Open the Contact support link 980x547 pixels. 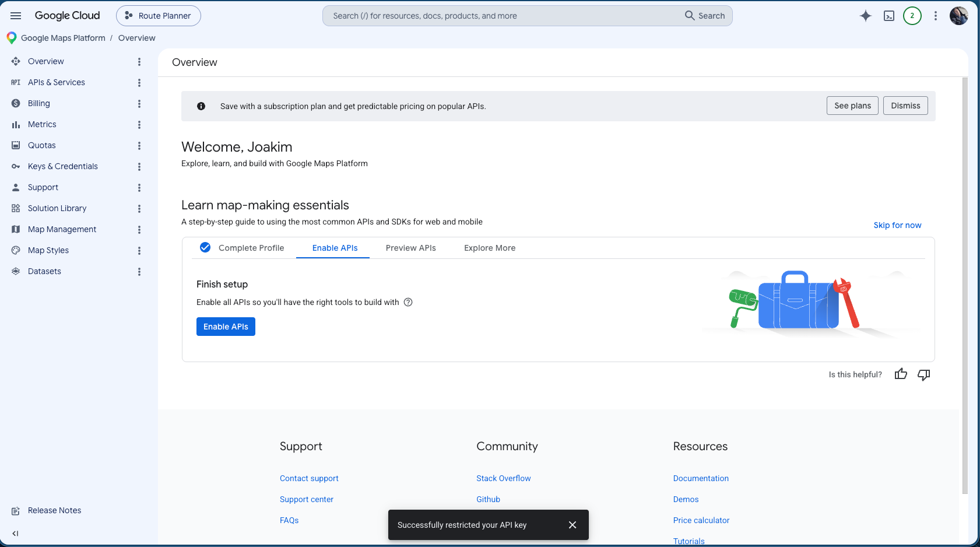point(309,478)
